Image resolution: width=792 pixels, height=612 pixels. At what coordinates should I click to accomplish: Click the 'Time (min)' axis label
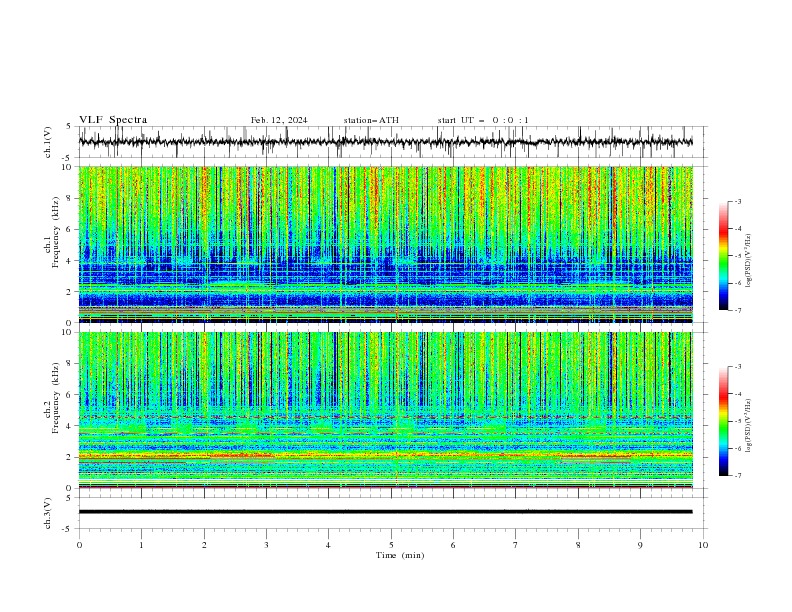pos(400,555)
